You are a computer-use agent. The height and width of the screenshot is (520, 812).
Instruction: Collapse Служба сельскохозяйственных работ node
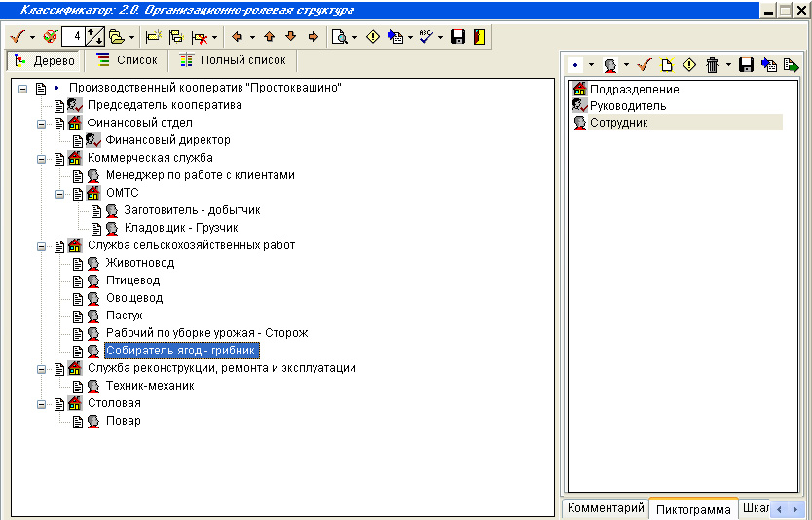point(42,246)
